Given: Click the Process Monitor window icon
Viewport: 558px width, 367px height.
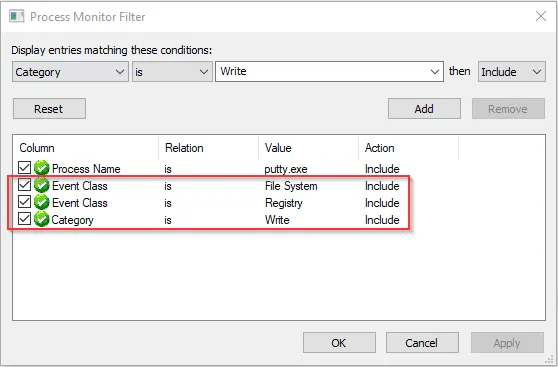Looking at the screenshot, I should (17, 16).
